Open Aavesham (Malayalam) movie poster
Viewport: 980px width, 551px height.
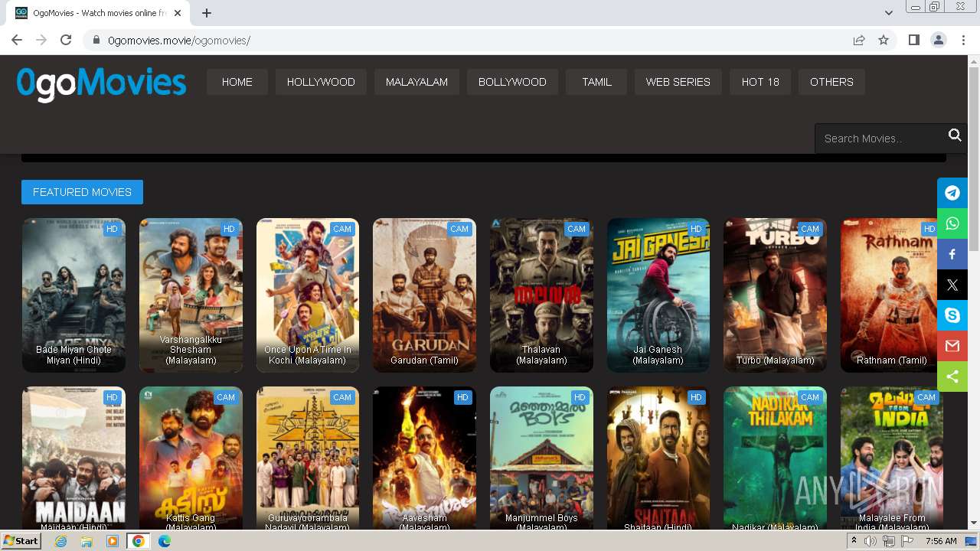[x=424, y=458]
